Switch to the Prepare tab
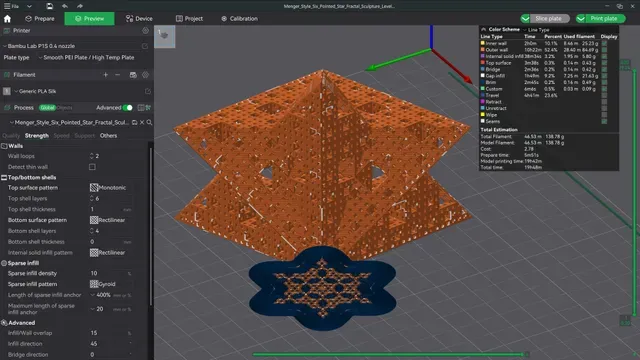Viewport: 640px width, 360px height. pyautogui.click(x=40, y=19)
